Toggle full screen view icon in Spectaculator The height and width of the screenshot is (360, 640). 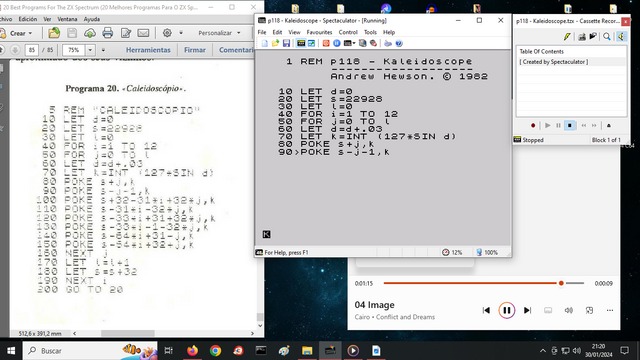[311, 43]
